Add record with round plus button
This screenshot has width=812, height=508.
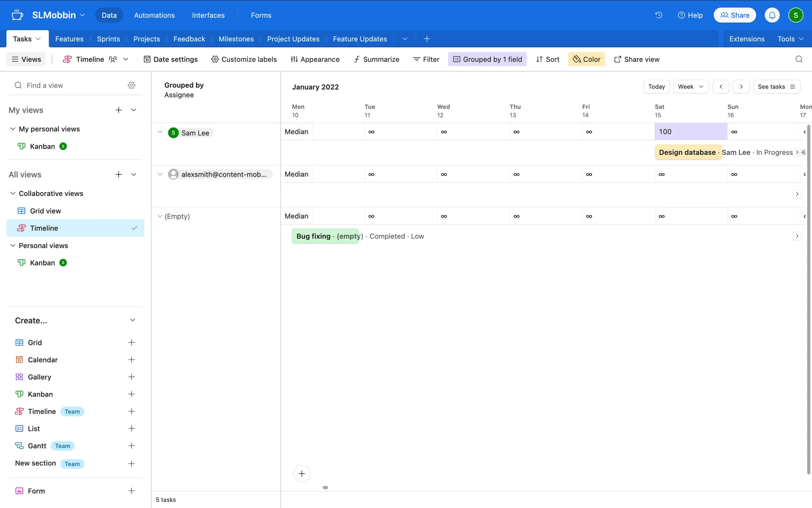(x=302, y=473)
